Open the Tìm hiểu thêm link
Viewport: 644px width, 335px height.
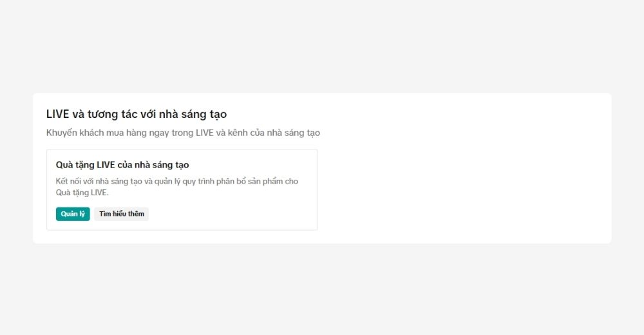[122, 214]
